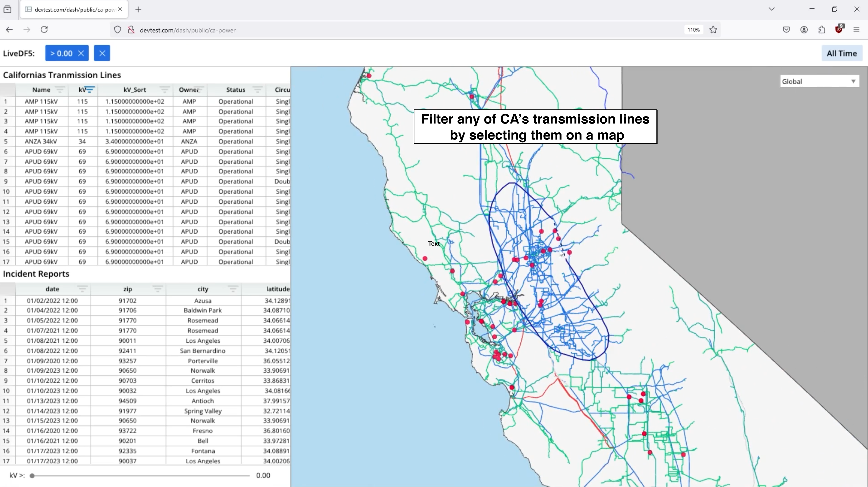Click the uBlock Origin extension icon

839,30
